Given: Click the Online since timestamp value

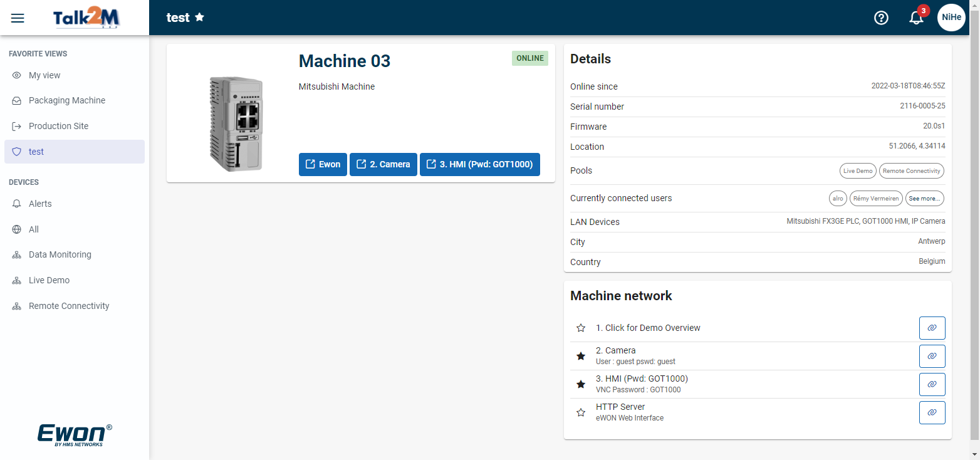Looking at the screenshot, I should tap(908, 86).
